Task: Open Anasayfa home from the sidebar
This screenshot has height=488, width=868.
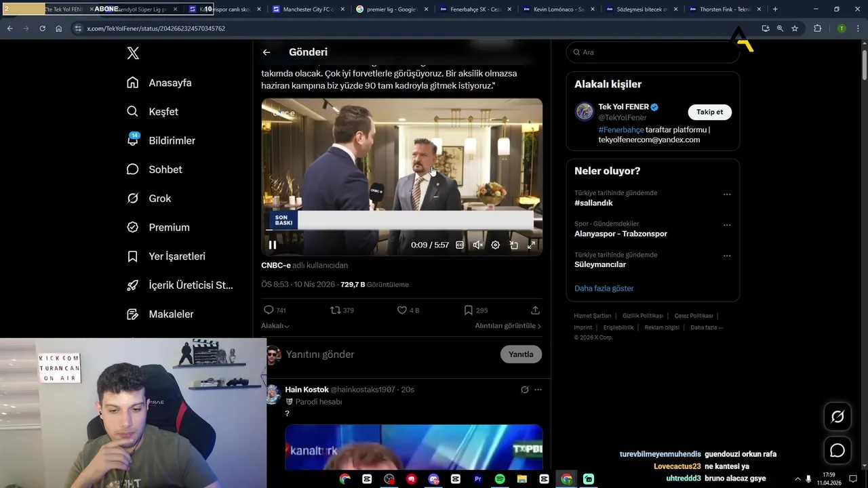Action: click(x=159, y=83)
